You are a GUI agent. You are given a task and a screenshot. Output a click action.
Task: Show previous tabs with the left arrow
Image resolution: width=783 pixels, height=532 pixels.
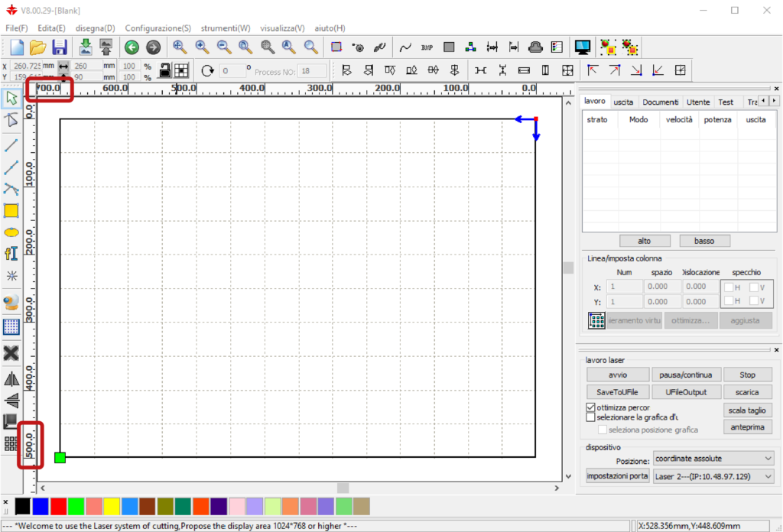click(x=764, y=102)
